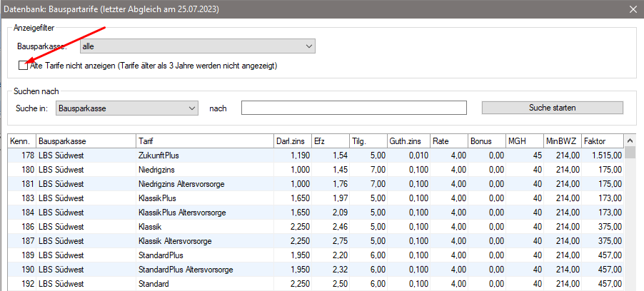Click LBS Südwest in row 192
644x291 pixels.
[61, 284]
